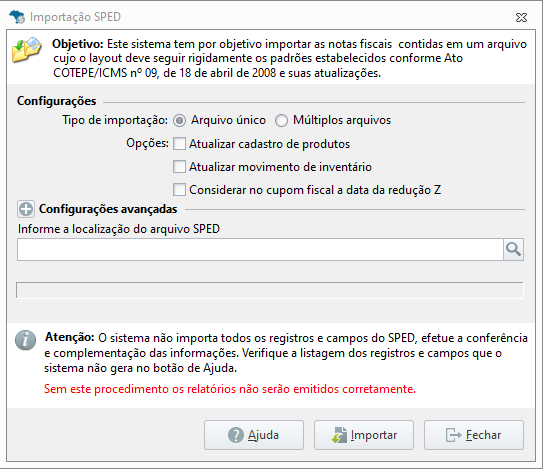Click the question mark icon on Ajuda

pos(235,435)
